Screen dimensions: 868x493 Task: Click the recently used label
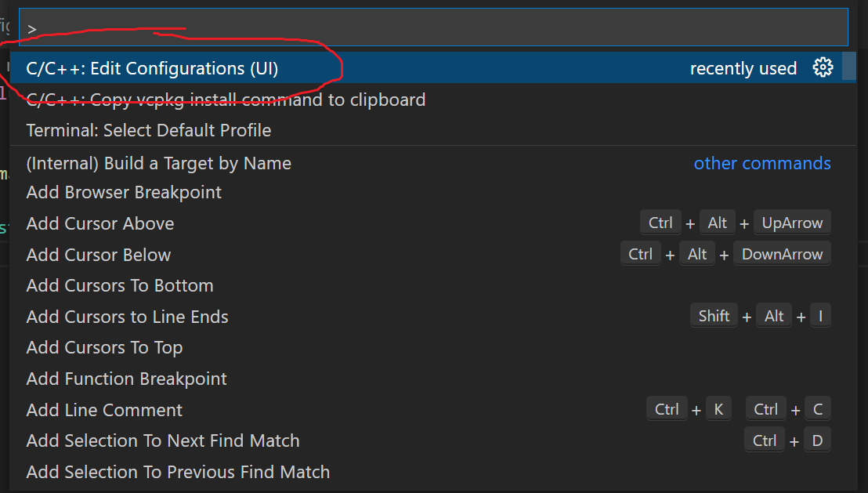coord(743,68)
